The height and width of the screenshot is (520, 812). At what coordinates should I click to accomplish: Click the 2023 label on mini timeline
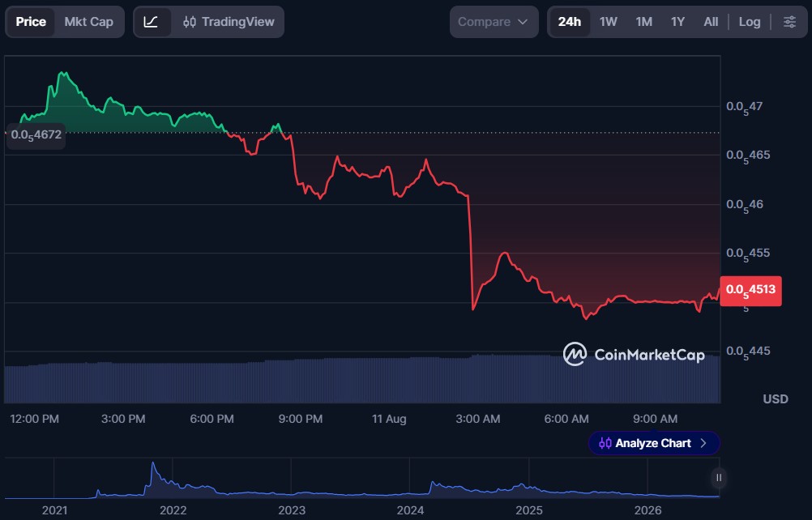click(x=292, y=510)
